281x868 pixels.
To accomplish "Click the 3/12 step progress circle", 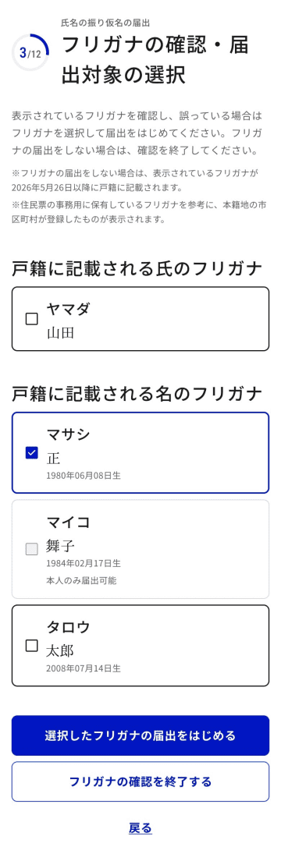I will (x=30, y=52).
